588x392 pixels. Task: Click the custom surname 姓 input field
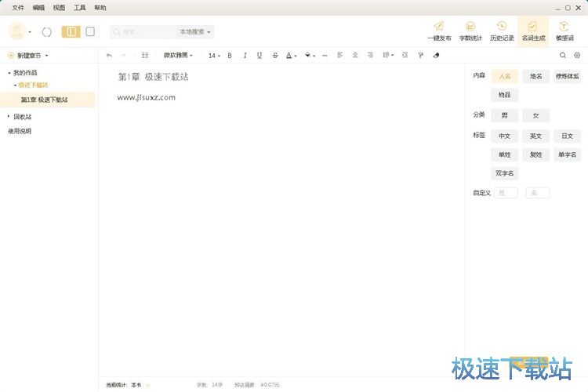(x=506, y=193)
